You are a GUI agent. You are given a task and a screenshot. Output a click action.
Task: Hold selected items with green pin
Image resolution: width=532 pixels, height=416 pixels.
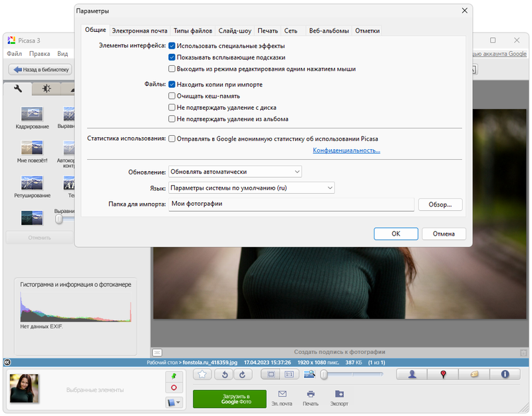(x=174, y=376)
